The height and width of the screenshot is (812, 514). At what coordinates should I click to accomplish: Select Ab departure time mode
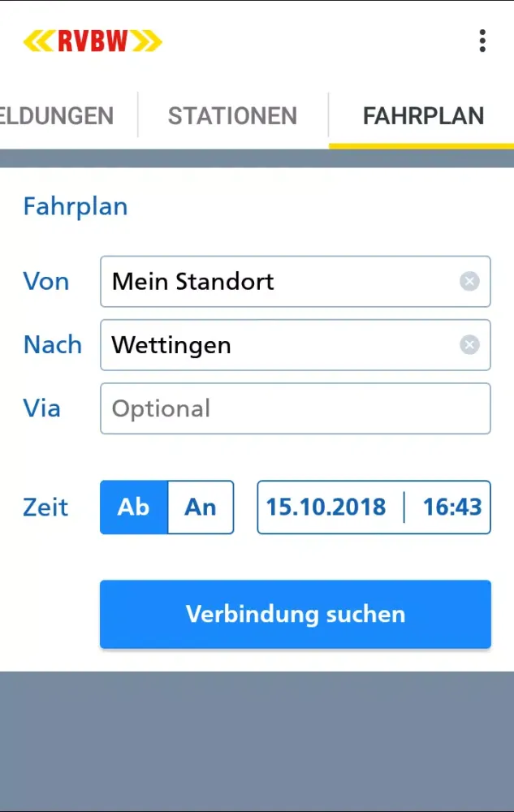[x=134, y=508]
